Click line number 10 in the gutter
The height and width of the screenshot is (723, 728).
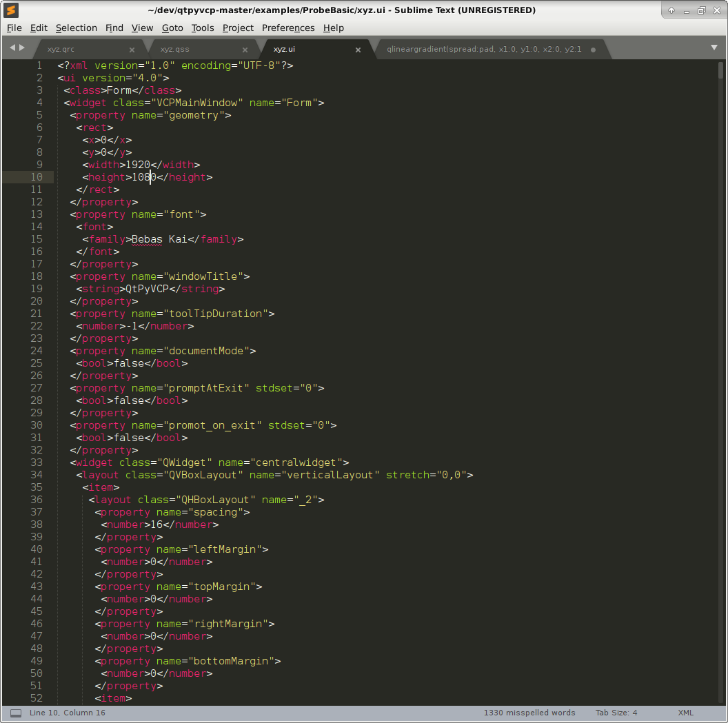(x=37, y=177)
